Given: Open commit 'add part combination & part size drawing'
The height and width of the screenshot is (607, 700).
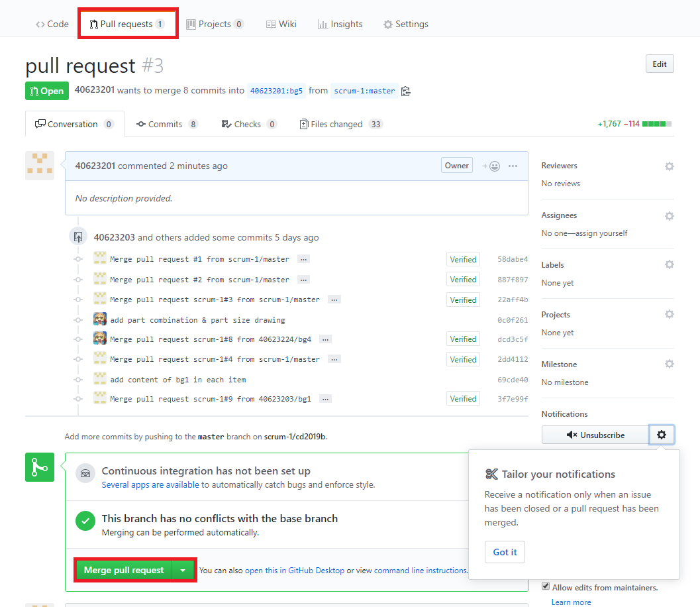Looking at the screenshot, I should click(x=197, y=320).
